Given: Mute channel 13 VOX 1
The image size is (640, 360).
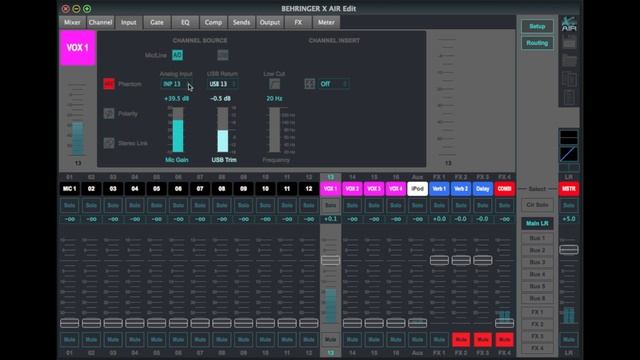Looking at the screenshot, I should 330,340.
